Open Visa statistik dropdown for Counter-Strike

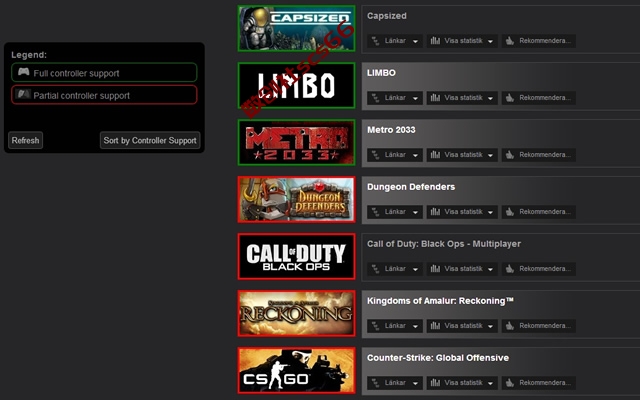[462, 383]
